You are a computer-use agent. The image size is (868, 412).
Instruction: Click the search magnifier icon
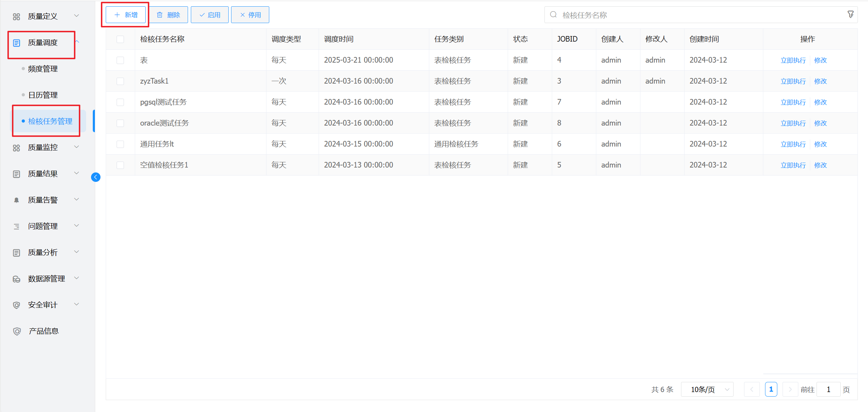pyautogui.click(x=553, y=15)
